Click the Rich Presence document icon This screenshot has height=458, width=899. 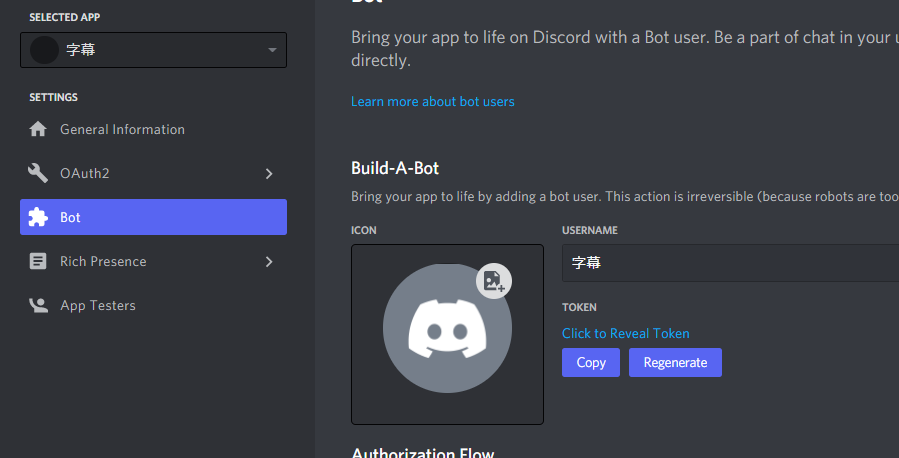[38, 261]
